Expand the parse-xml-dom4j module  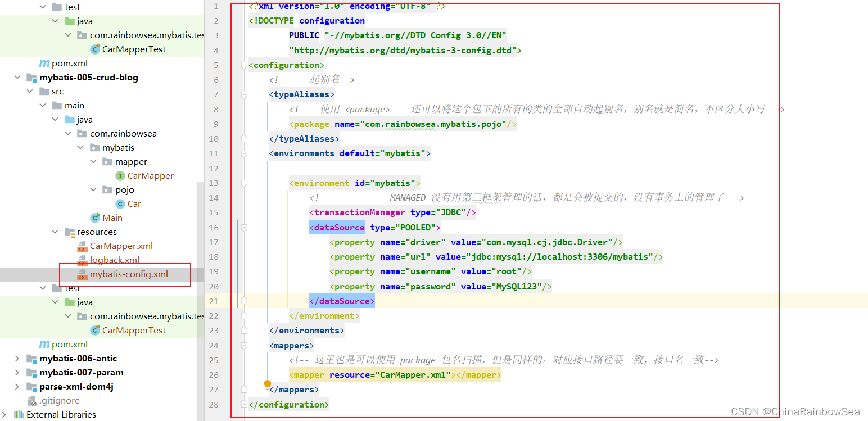pos(17,387)
